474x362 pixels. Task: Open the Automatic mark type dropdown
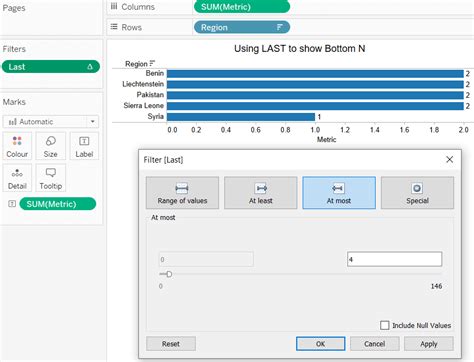click(x=51, y=122)
